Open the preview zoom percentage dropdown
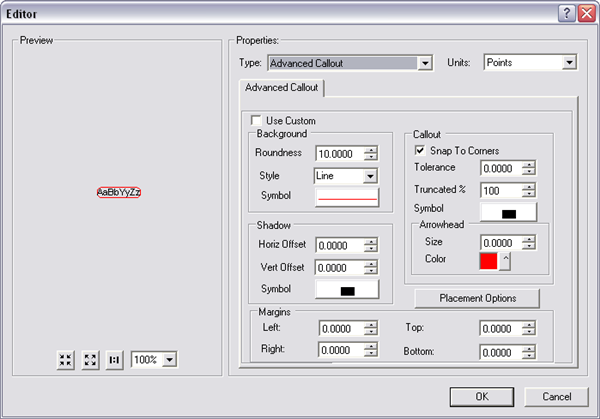 (168, 359)
